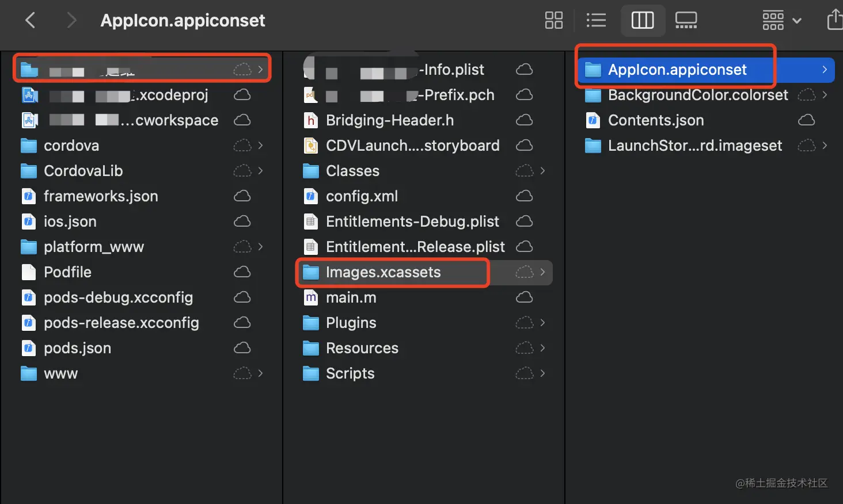The image size is (843, 504).
Task: Click the cloud icon beside frameworks.json
Action: coord(242,196)
